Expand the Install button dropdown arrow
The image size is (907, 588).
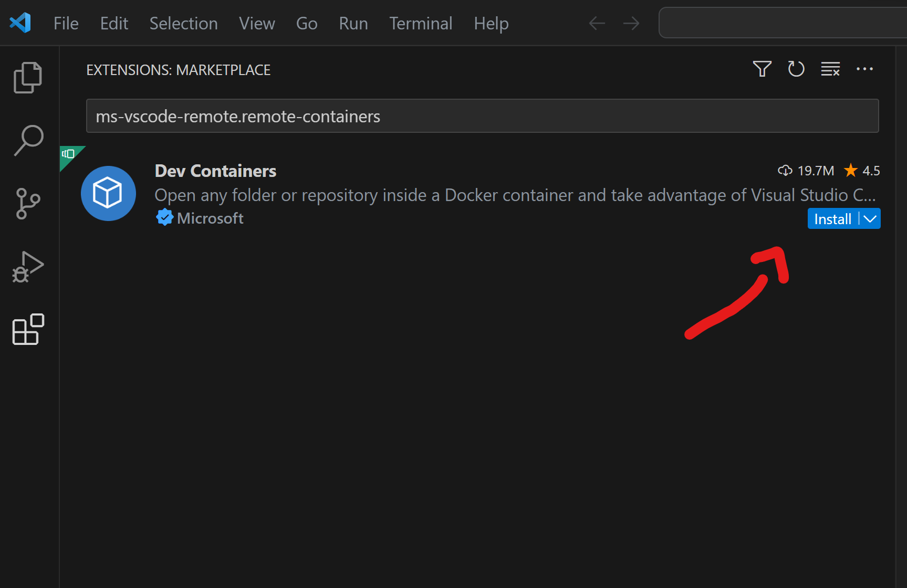870,219
